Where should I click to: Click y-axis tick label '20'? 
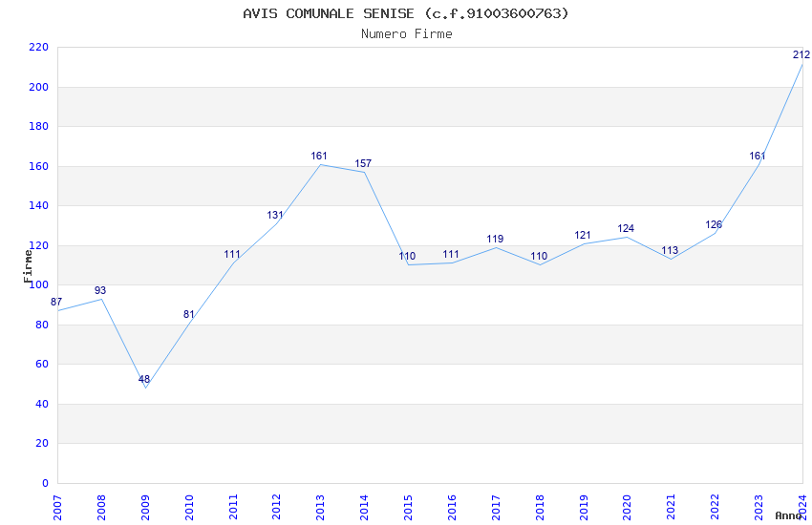click(x=42, y=443)
